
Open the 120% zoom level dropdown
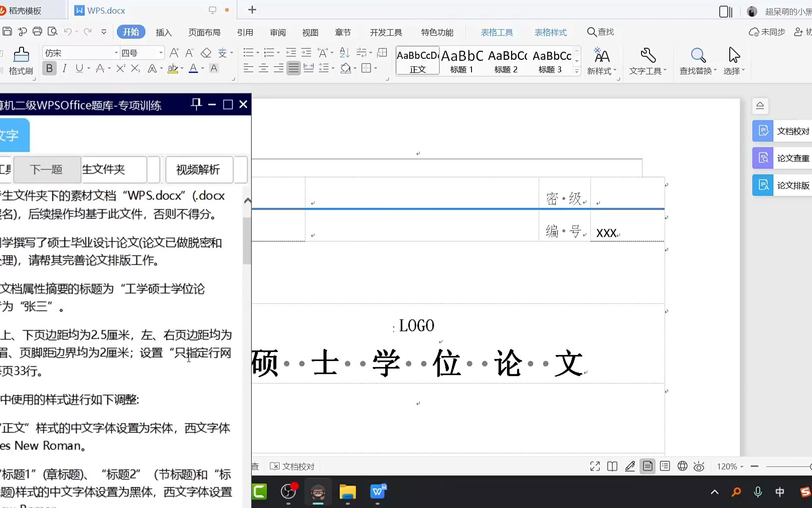tap(730, 466)
